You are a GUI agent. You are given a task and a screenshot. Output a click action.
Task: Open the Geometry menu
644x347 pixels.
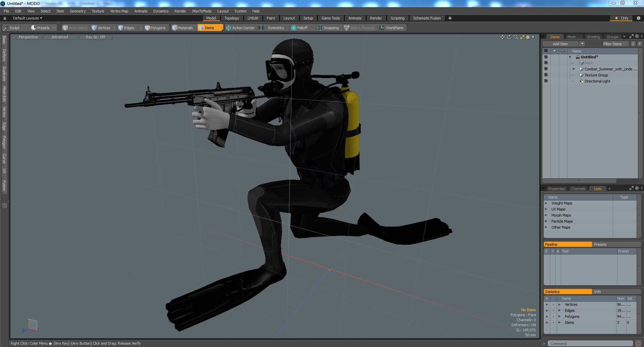[78, 11]
